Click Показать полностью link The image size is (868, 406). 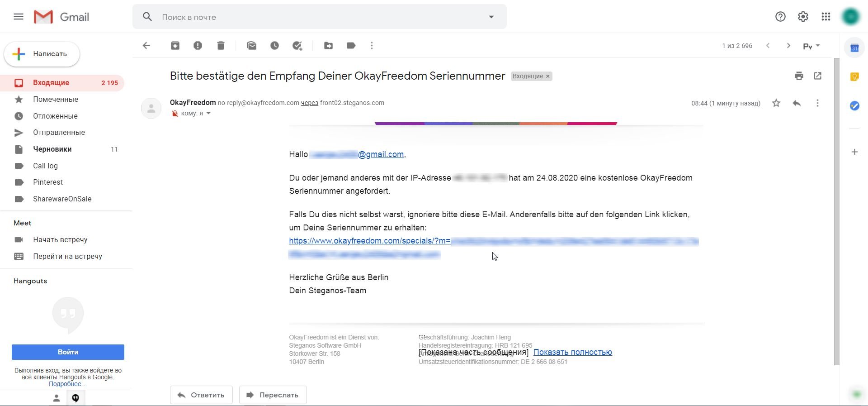pos(573,352)
